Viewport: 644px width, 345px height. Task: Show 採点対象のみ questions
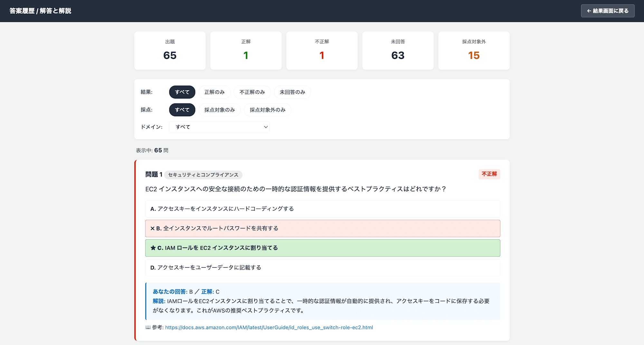220,110
